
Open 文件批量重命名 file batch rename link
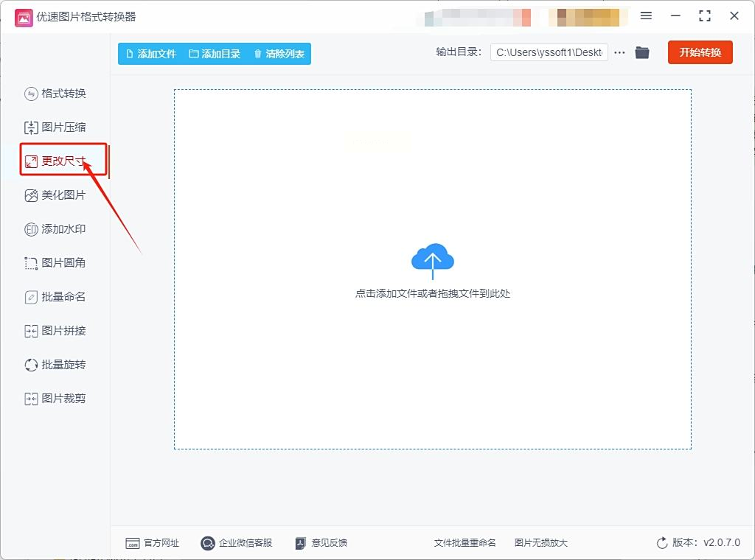[465, 543]
